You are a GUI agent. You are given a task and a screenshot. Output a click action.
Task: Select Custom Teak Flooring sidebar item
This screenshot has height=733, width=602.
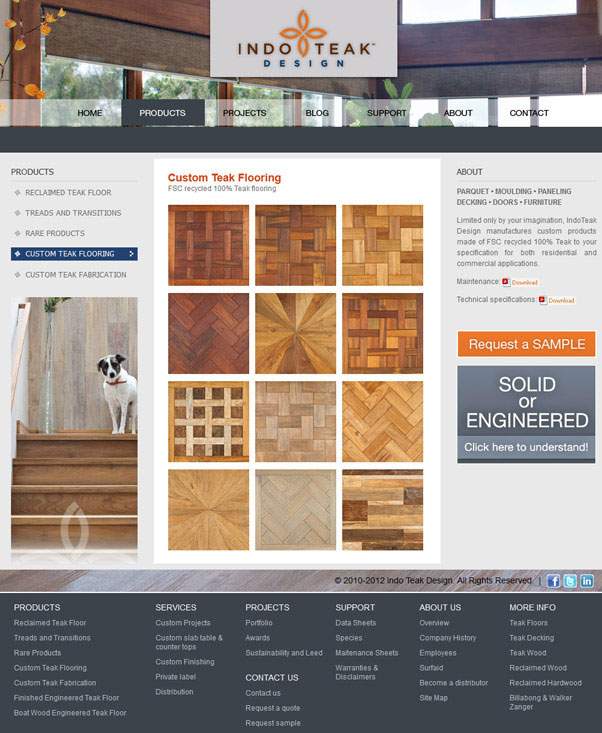point(74,254)
